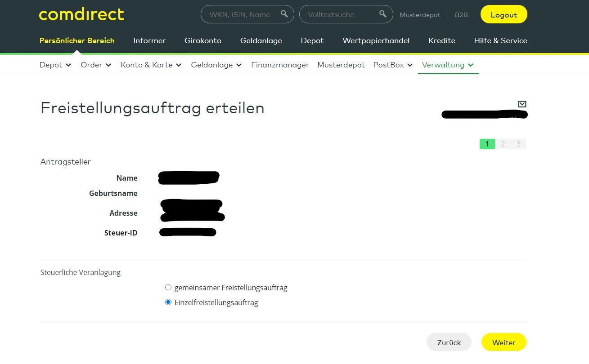The width and height of the screenshot is (589, 364).
Task: Select gemeinsamer Freistellungsauftrag option
Action: click(168, 288)
